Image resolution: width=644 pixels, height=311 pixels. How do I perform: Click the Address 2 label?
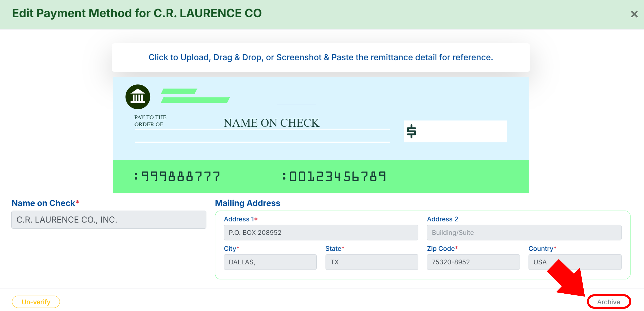(x=442, y=219)
